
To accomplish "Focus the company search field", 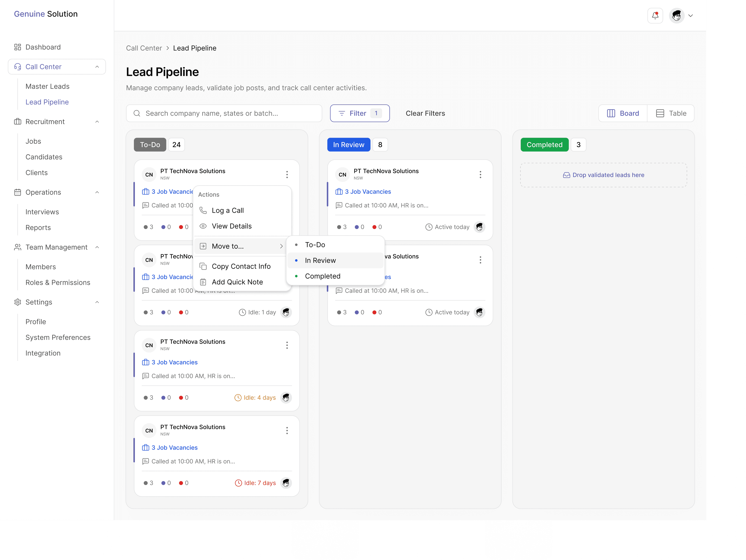I will (x=224, y=114).
